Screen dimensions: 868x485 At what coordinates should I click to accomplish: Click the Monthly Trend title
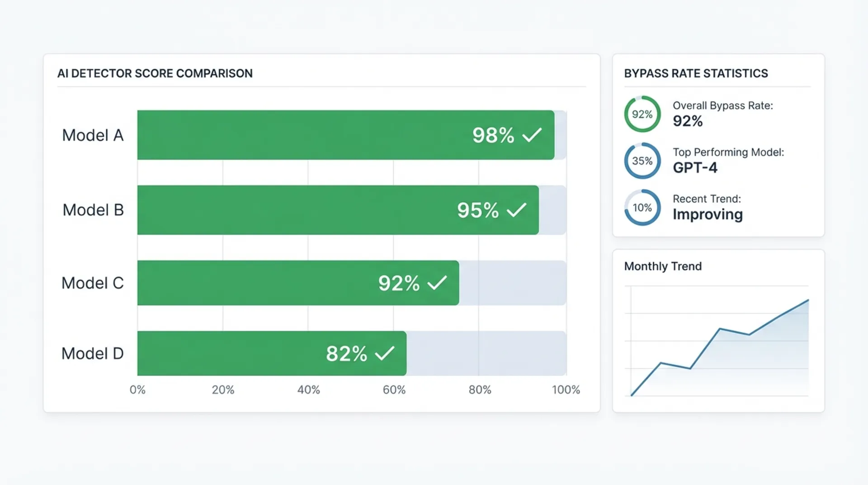pos(663,266)
